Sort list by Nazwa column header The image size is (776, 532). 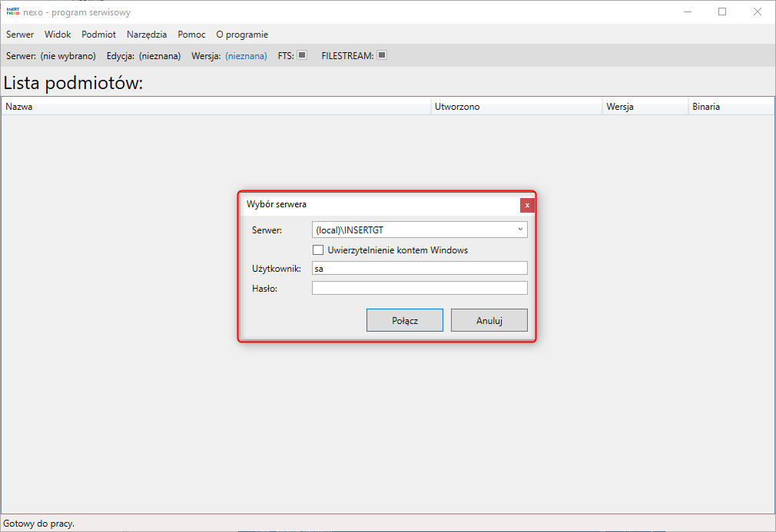pos(216,106)
